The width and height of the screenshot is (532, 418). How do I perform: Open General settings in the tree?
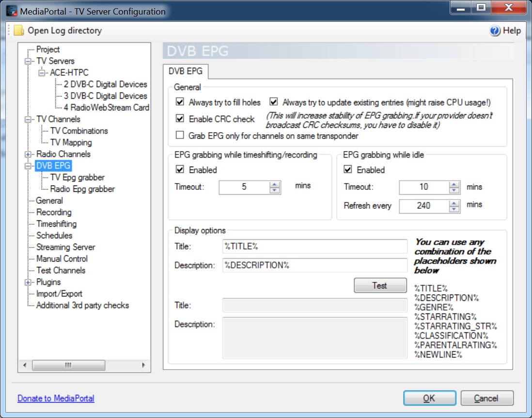click(49, 201)
